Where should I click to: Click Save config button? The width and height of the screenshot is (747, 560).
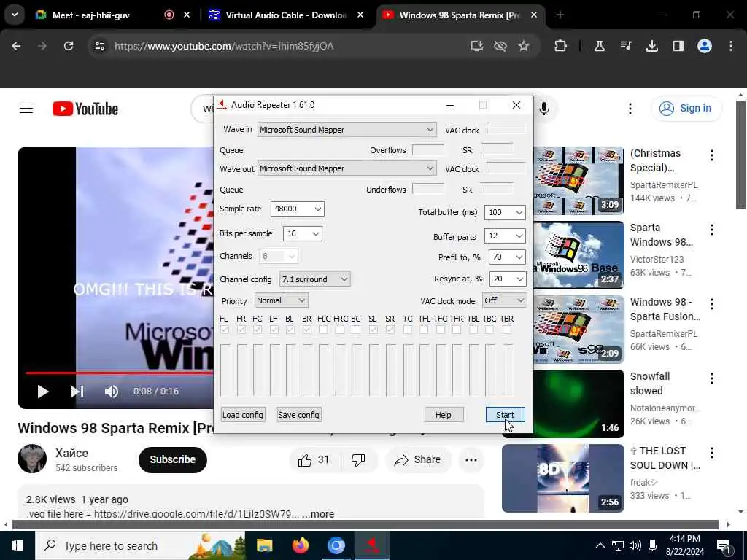click(298, 415)
